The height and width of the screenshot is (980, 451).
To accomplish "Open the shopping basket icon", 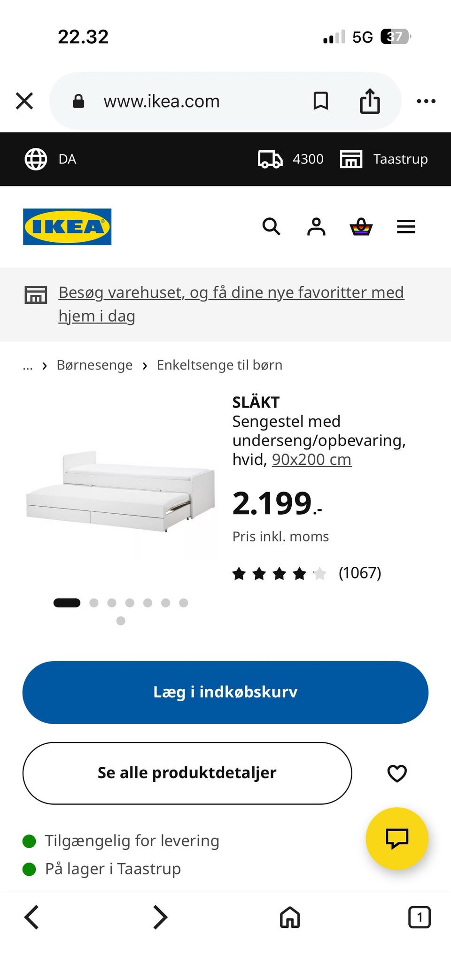I will [361, 227].
